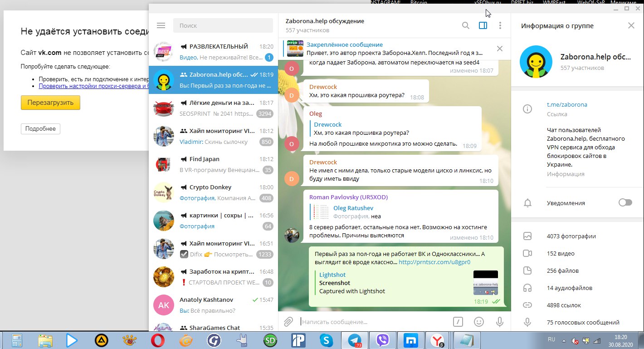The image size is (644, 349).
Task: Open the Yandex browser taskbar icon
Action: [438, 340]
